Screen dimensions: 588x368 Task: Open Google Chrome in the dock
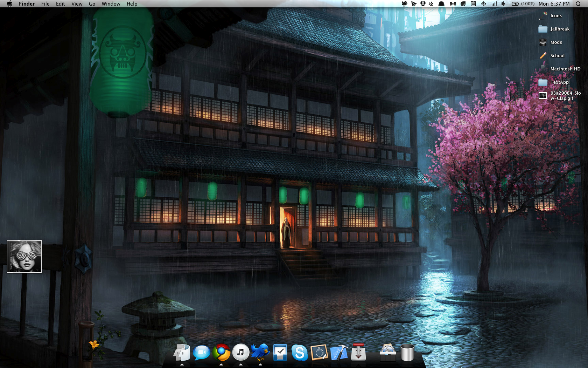[x=221, y=353]
